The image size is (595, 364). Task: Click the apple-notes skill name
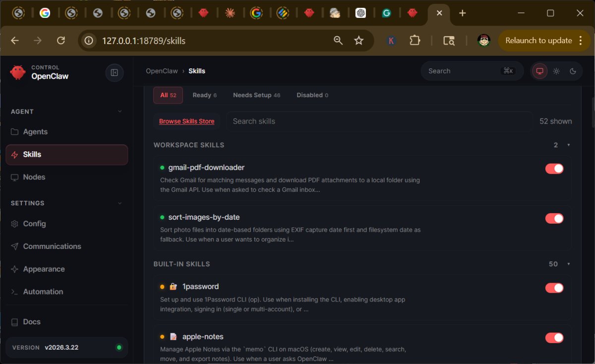pos(202,337)
